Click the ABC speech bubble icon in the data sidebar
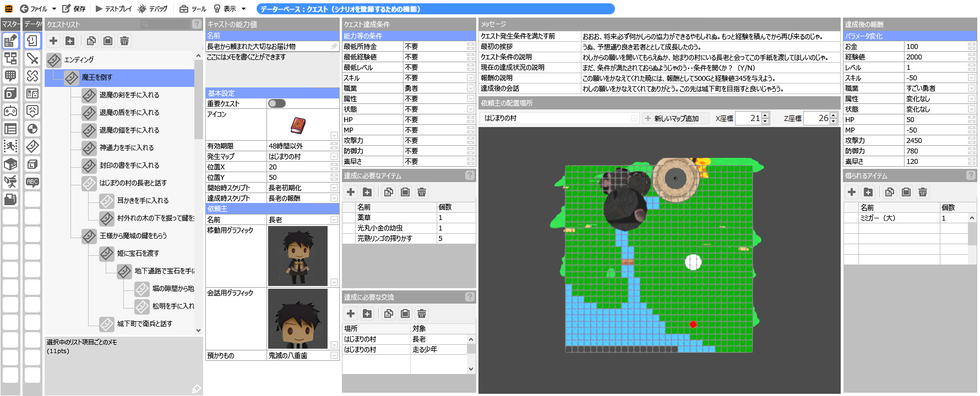980x396 pixels. 32,182
